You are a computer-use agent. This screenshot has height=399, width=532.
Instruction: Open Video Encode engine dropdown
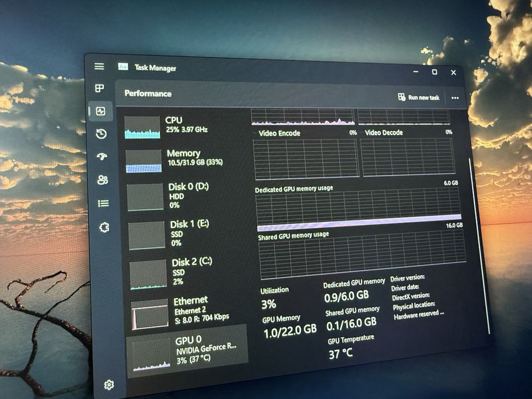pyautogui.click(x=255, y=133)
